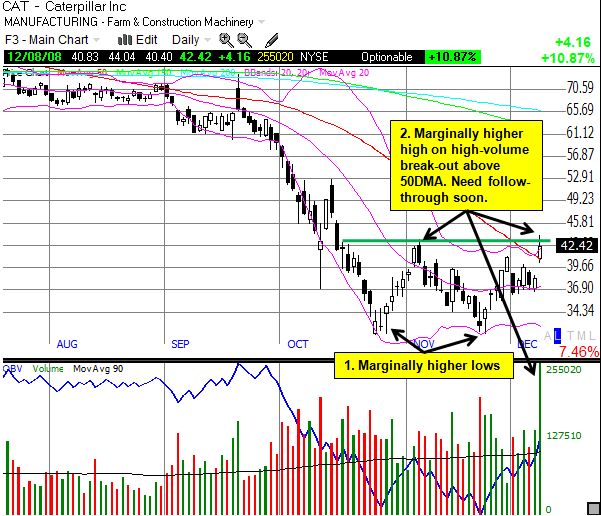This screenshot has height=516, width=601.
Task: Click the NYSE exchange label
Action: [314, 57]
